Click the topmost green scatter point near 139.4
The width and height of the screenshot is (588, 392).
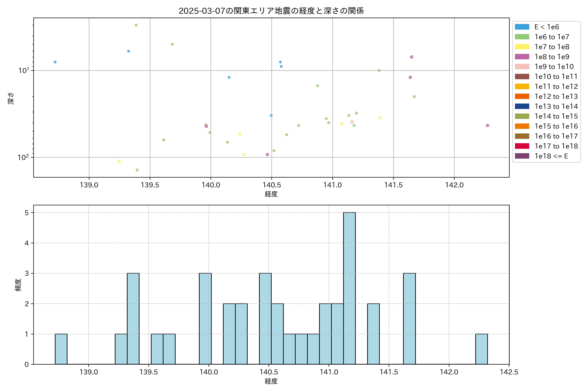pos(136,25)
